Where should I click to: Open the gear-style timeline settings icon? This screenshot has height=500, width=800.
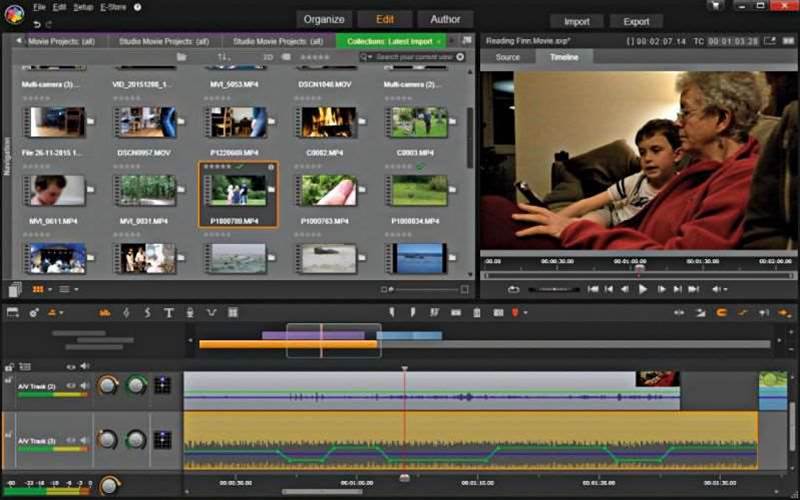coord(34,313)
